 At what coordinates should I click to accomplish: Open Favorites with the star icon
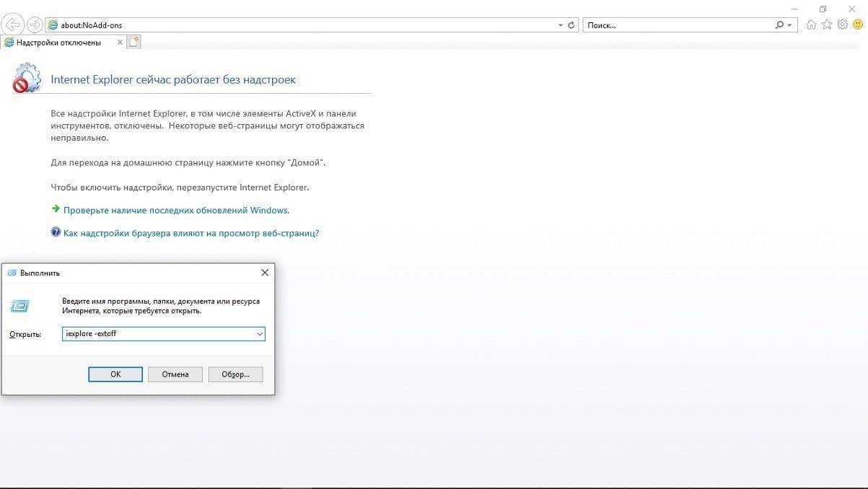tap(827, 25)
